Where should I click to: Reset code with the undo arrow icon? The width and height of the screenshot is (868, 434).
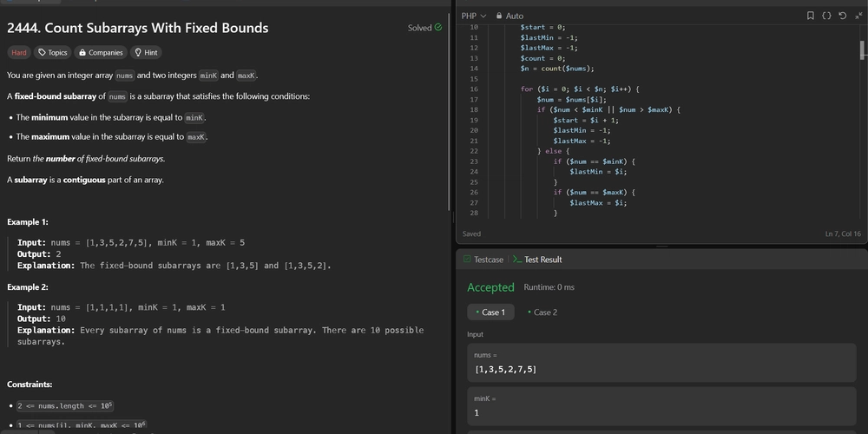pos(843,16)
